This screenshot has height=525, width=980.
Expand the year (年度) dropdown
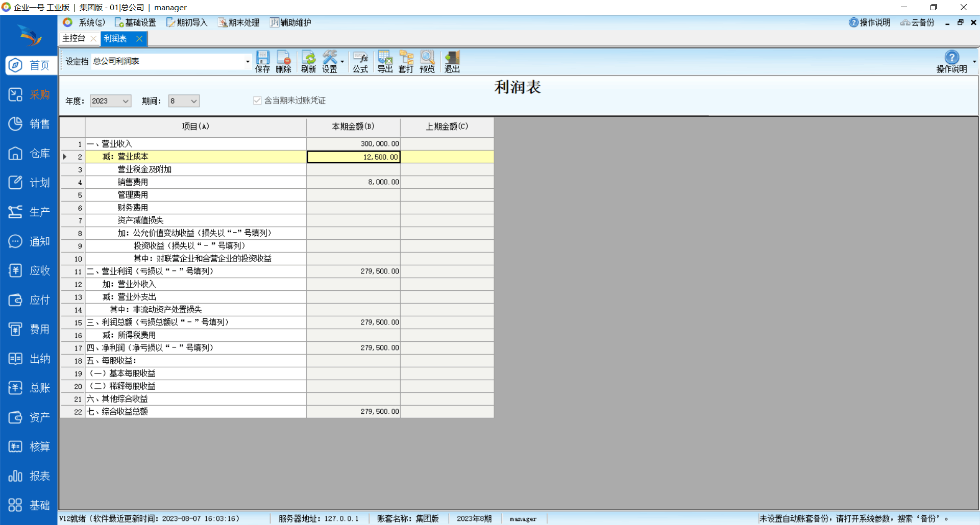tap(125, 101)
